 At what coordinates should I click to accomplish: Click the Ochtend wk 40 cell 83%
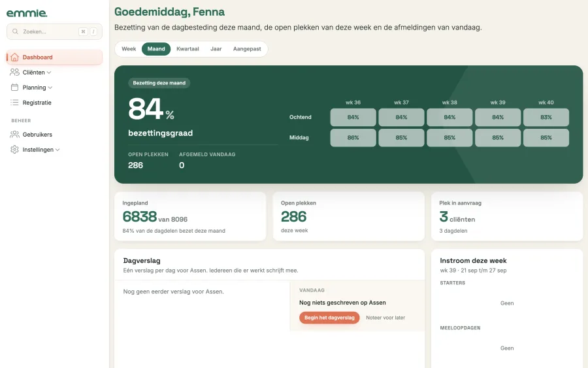pyautogui.click(x=546, y=117)
